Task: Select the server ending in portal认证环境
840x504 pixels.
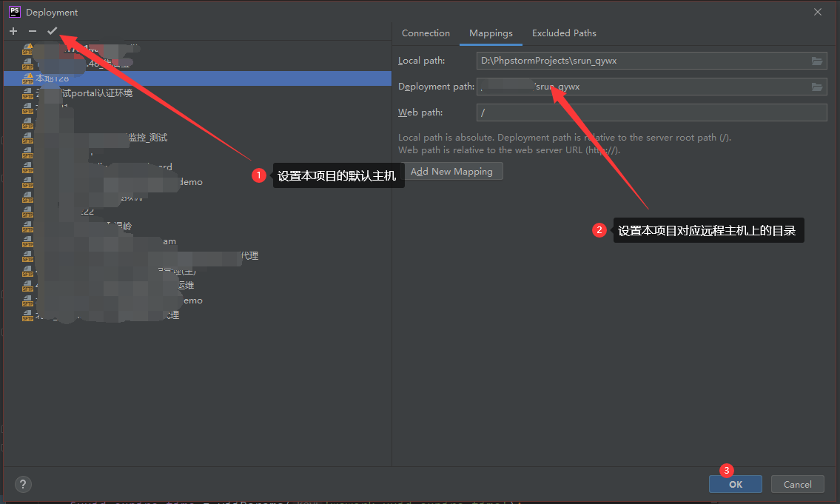Action: coord(198,93)
